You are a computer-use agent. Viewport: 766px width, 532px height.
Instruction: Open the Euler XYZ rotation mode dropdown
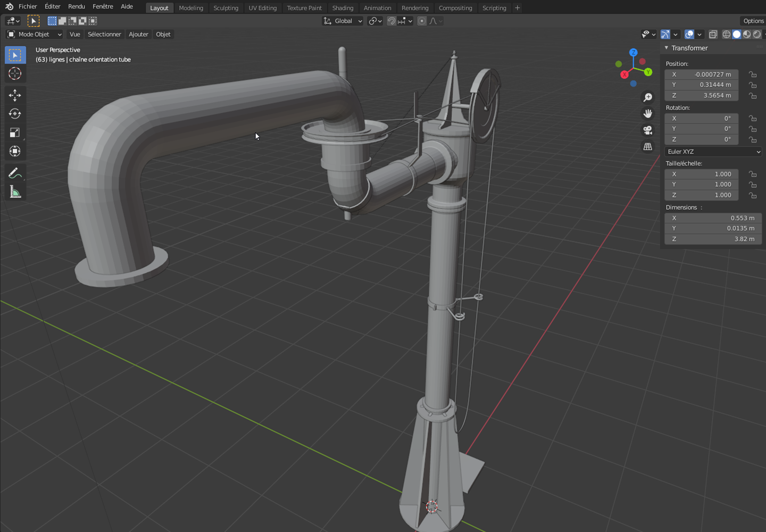click(713, 152)
